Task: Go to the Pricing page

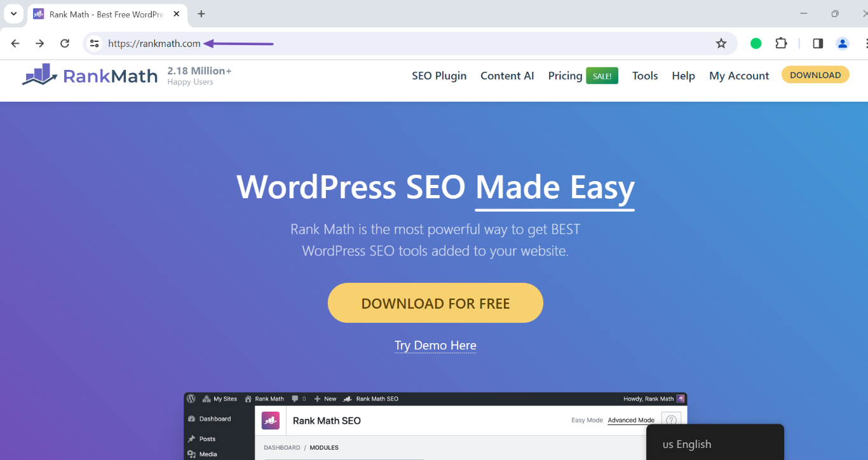Action: click(565, 76)
